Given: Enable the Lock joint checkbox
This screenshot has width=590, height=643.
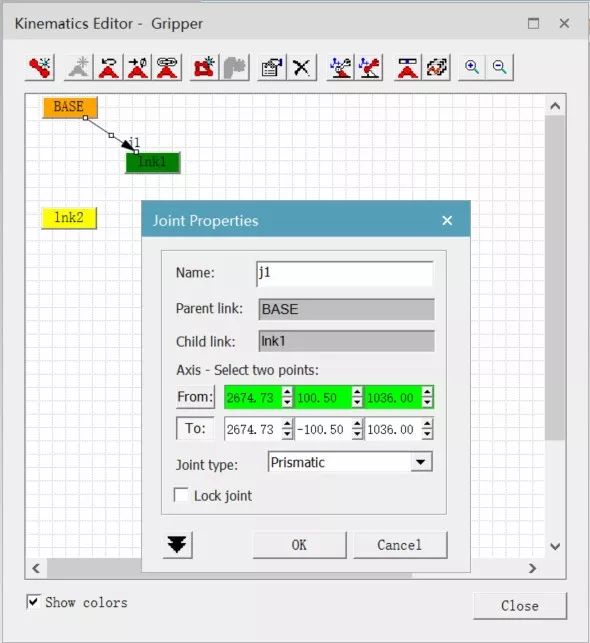Looking at the screenshot, I should coord(181,495).
